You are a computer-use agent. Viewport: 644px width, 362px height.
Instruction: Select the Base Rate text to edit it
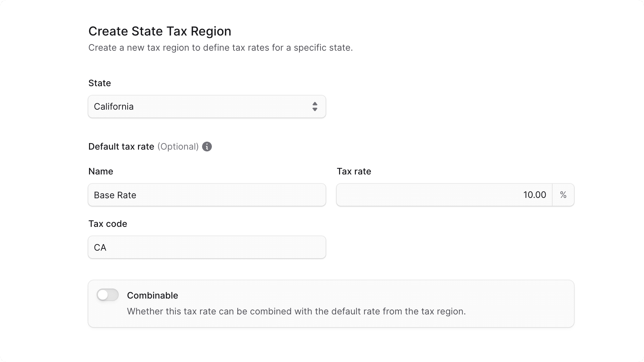click(x=115, y=195)
